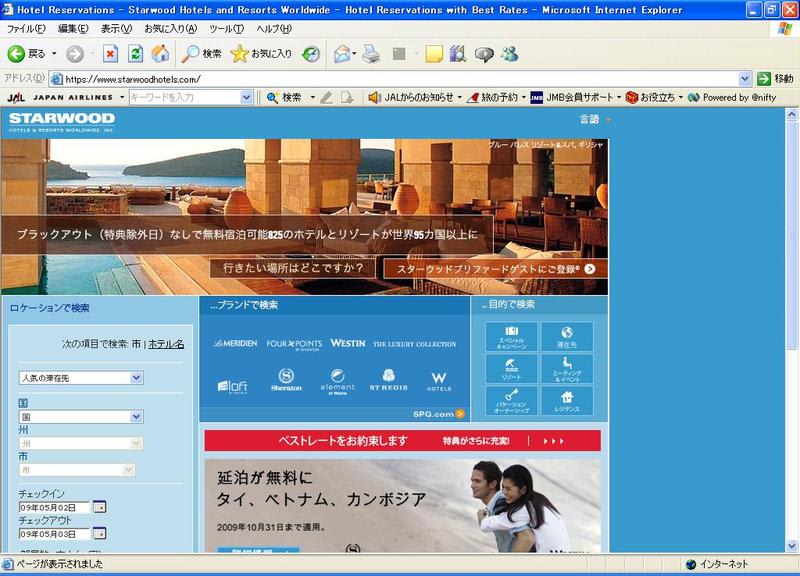The height and width of the screenshot is (576, 800).
Task: Open the ツール(T) menu
Action: 227,29
